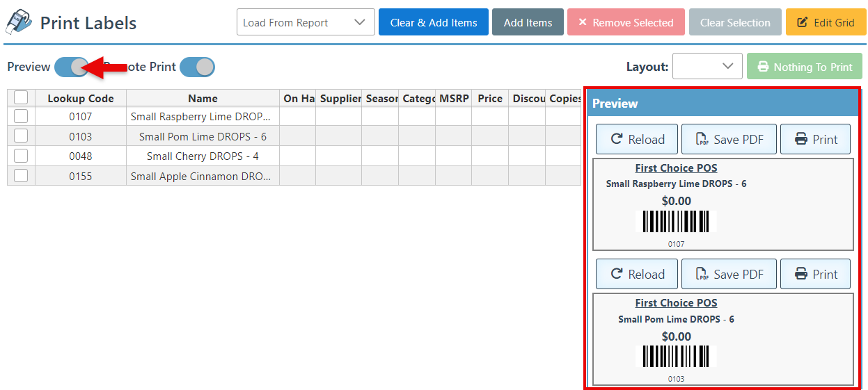Open the Load From Report dropdown

[x=306, y=22]
